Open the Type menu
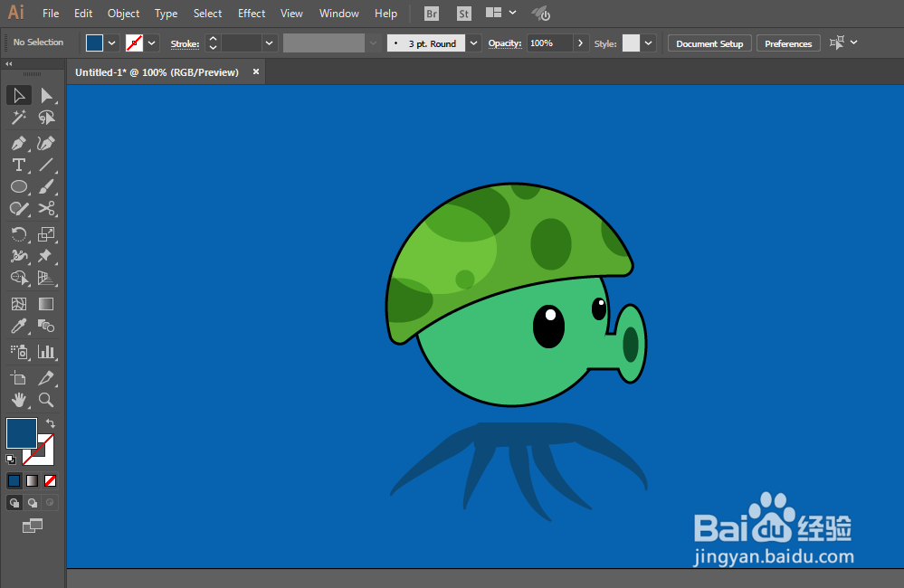Viewport: 904px width, 588px height. [166, 14]
